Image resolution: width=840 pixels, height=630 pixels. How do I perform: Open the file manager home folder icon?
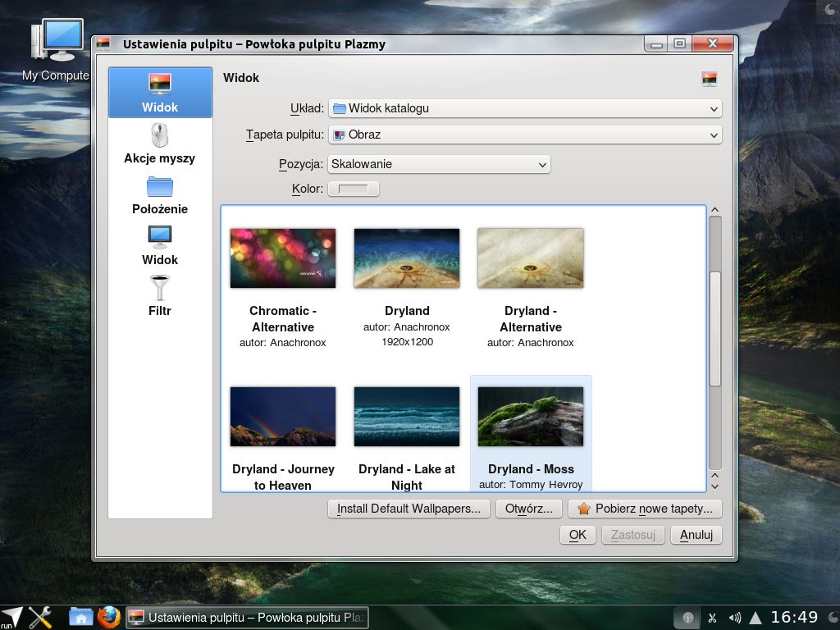(81, 618)
